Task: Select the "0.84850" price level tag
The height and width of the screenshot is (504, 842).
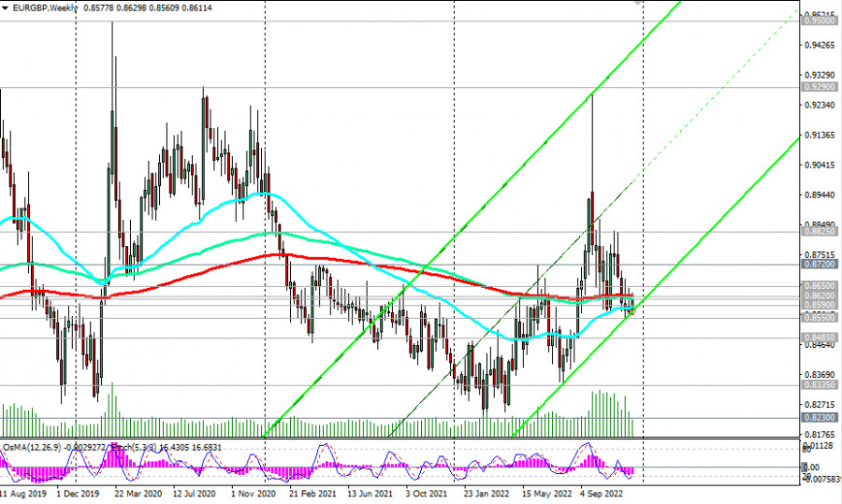Action: pyautogui.click(x=820, y=338)
